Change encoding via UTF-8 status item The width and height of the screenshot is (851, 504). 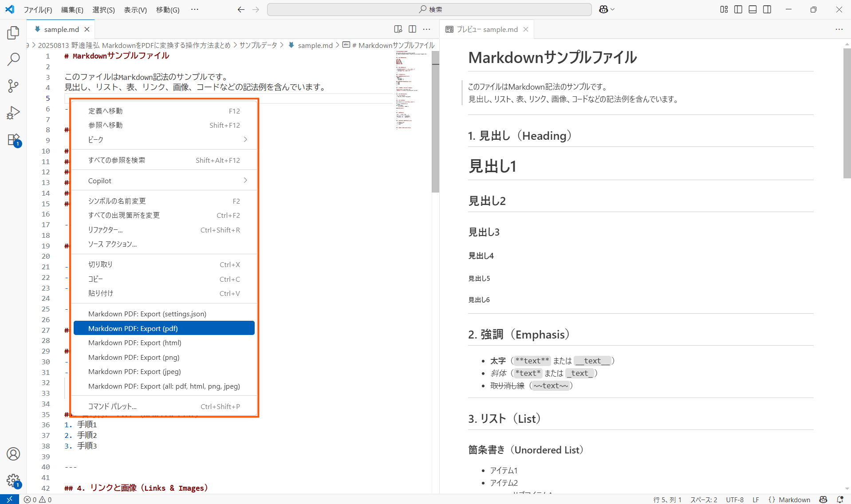pyautogui.click(x=734, y=499)
